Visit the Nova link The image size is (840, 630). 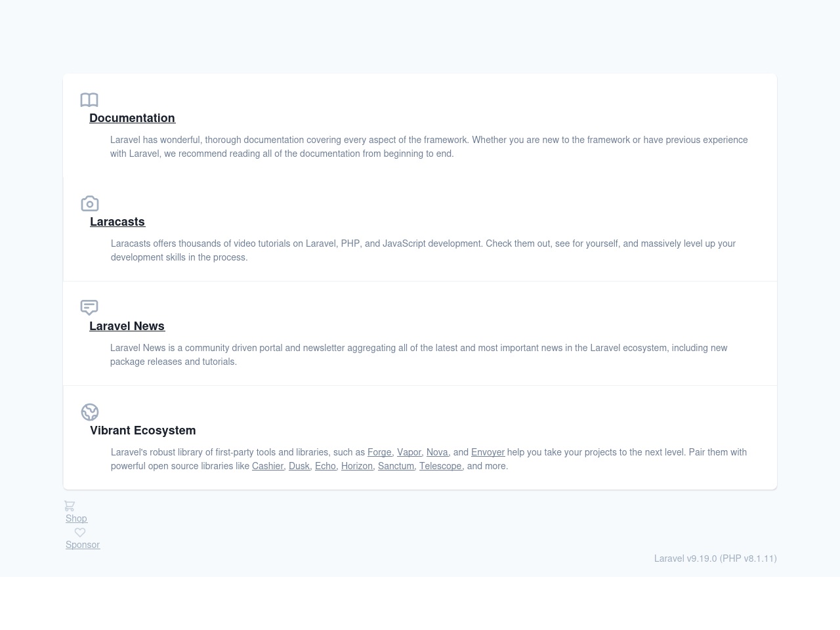tap(437, 452)
